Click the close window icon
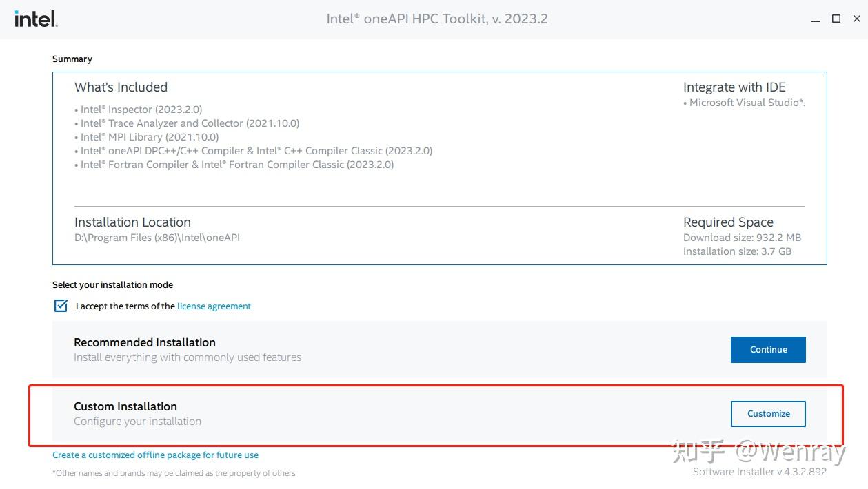Viewport: 868px width, 489px height. [x=856, y=19]
